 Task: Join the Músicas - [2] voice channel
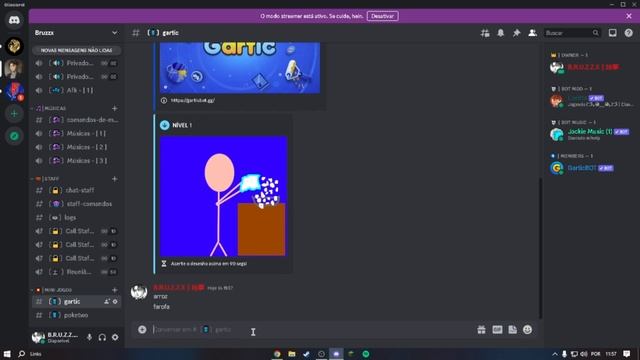click(76, 147)
